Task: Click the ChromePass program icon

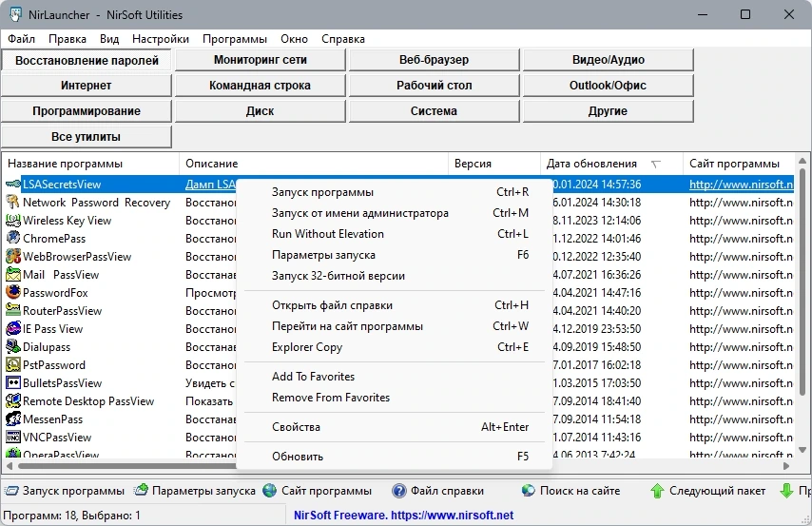Action: pyautogui.click(x=13, y=238)
